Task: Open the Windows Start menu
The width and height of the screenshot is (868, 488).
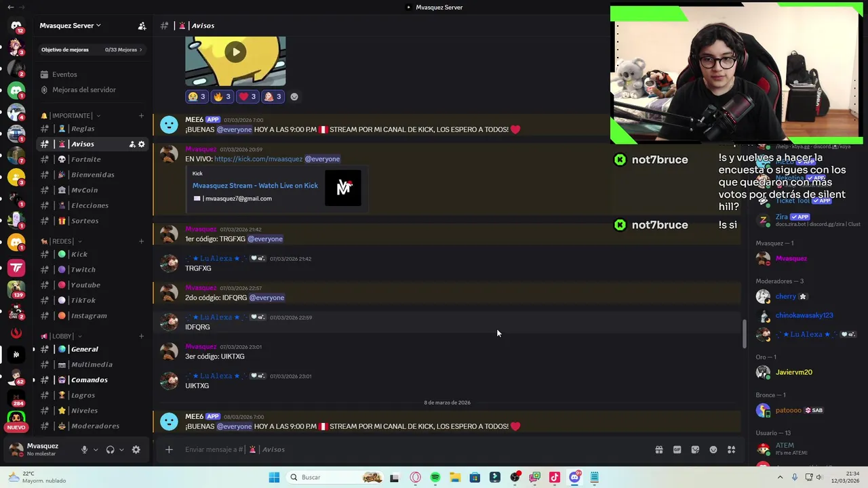Action: click(x=274, y=477)
